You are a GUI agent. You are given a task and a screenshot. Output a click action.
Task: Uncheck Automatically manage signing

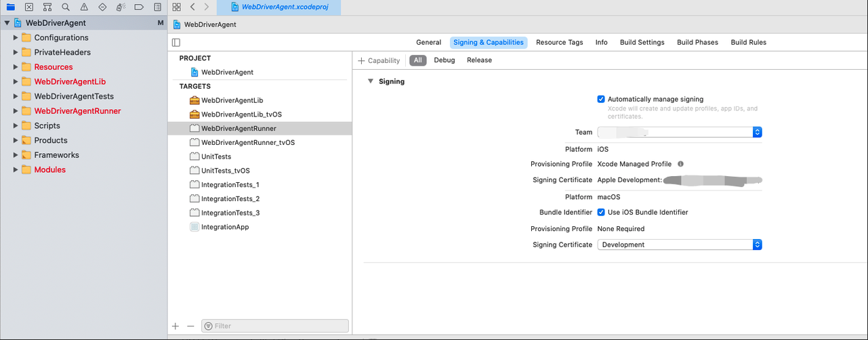[x=601, y=99]
